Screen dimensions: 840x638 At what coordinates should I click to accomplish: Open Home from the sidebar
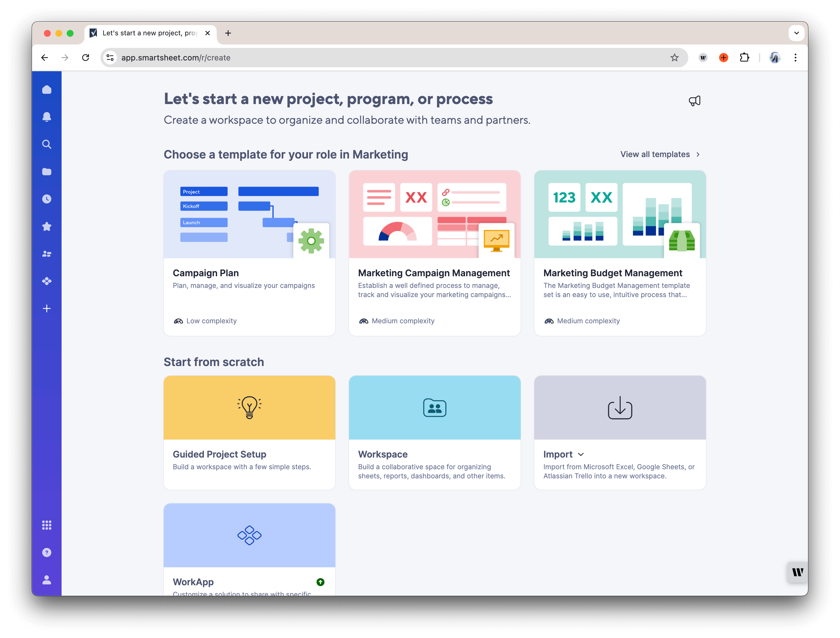pos(47,90)
